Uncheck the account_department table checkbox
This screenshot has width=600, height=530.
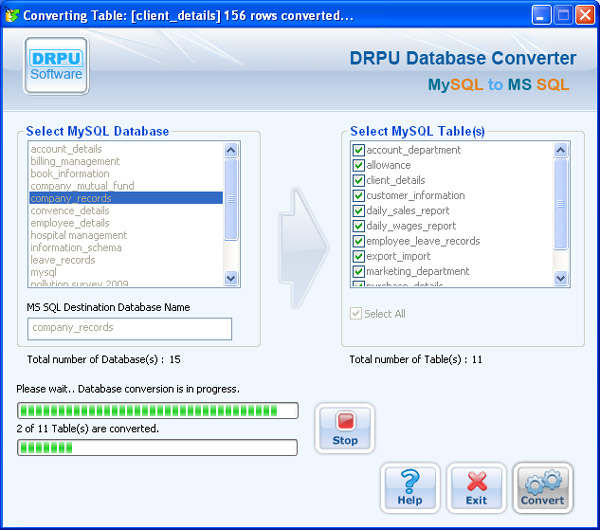point(359,150)
